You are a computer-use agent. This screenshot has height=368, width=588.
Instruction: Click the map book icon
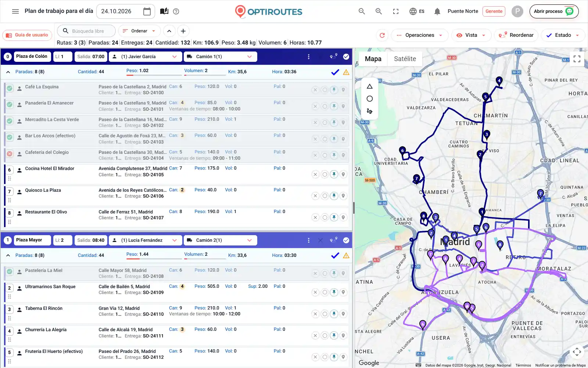(164, 11)
